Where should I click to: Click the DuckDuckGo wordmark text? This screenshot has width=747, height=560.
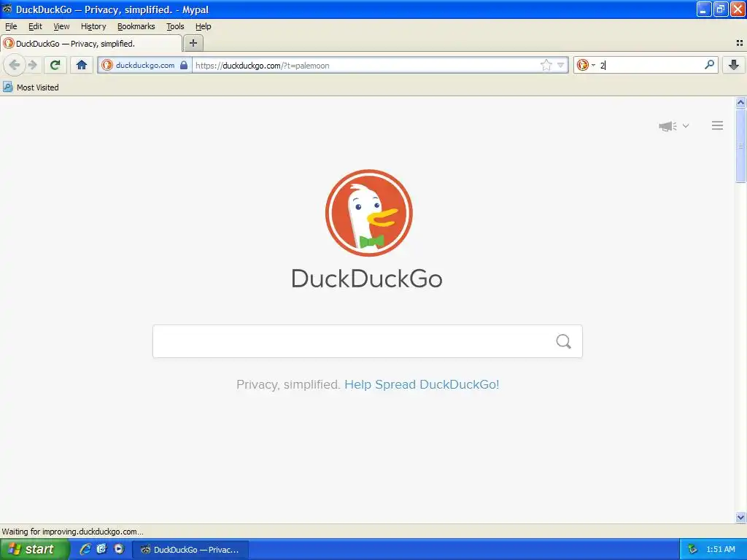pyautogui.click(x=367, y=279)
